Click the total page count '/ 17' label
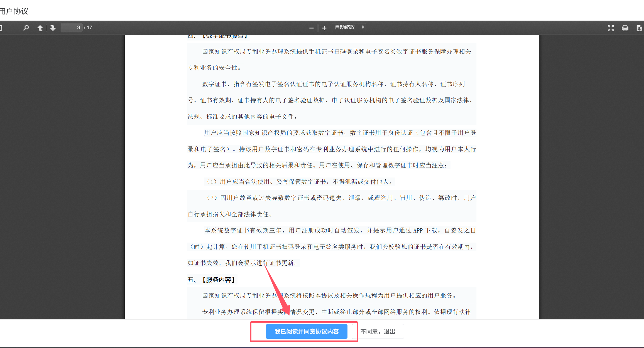The width and height of the screenshot is (644, 348). click(x=88, y=28)
